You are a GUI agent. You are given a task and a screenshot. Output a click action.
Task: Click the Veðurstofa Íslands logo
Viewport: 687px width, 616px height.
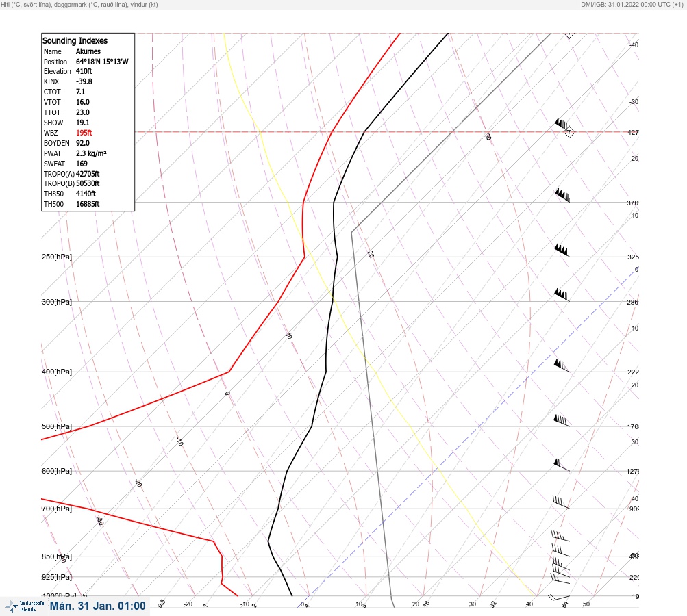25,606
